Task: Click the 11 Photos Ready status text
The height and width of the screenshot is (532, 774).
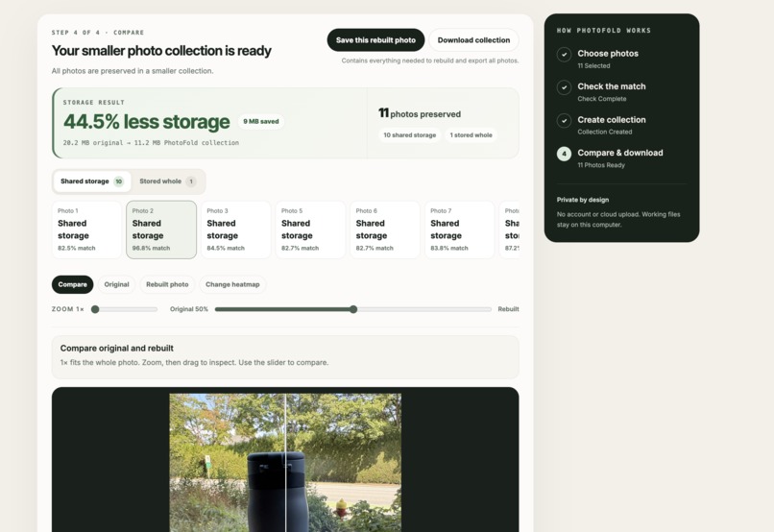Action: (x=601, y=165)
